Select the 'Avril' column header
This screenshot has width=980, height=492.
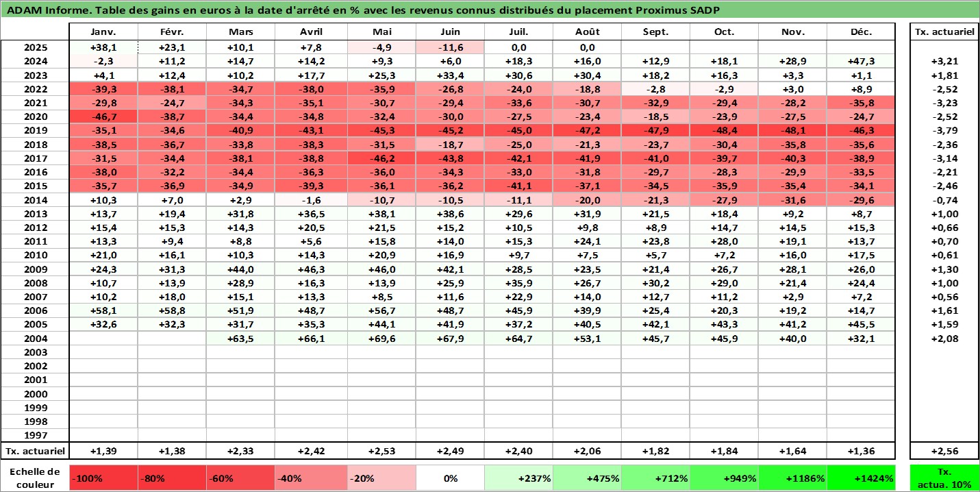312,32
